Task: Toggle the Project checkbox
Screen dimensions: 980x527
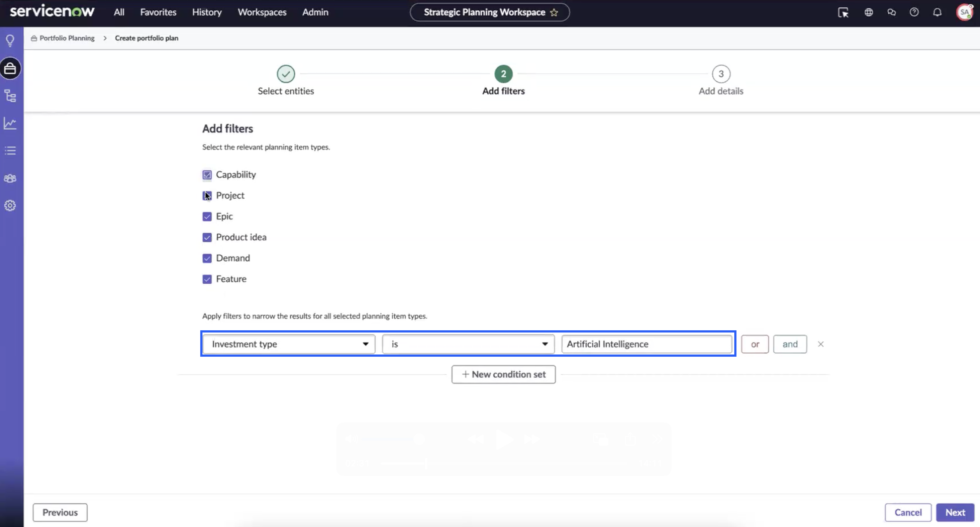Action: coord(207,196)
